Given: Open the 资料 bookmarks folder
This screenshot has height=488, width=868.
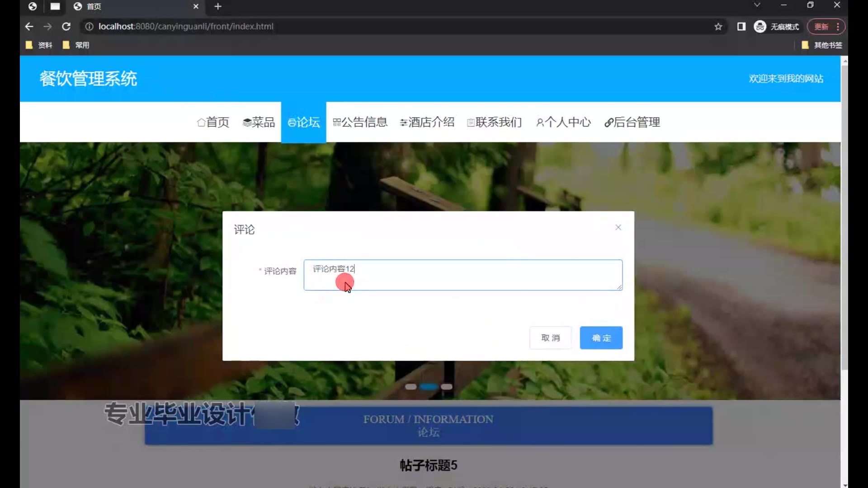Looking at the screenshot, I should click(x=39, y=45).
